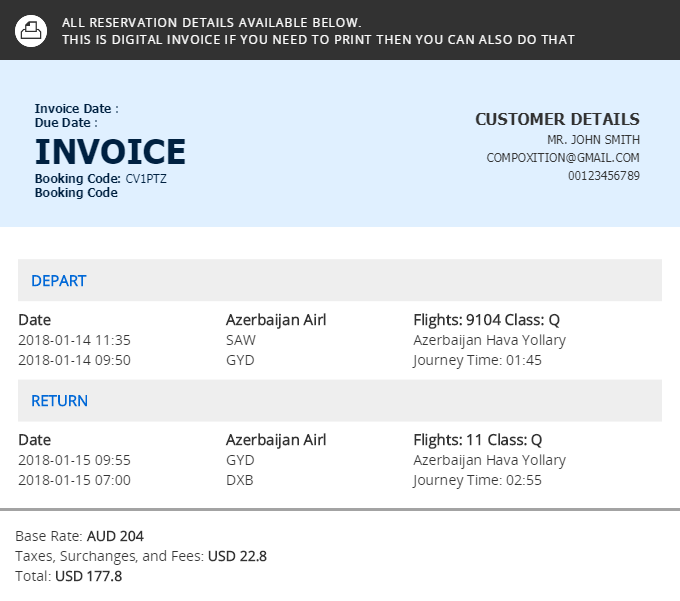The image size is (680, 601).
Task: Click the Flights: 9104 Class: Q text
Action: click(486, 320)
